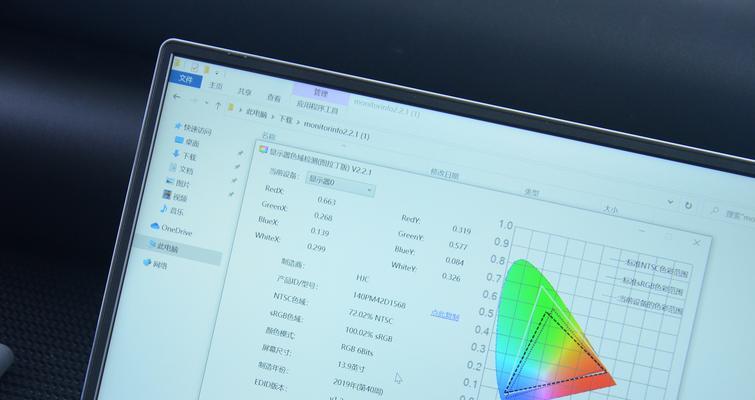The height and width of the screenshot is (400, 755).
Task: Select 下载 in the navigation pane
Action: coord(184,155)
